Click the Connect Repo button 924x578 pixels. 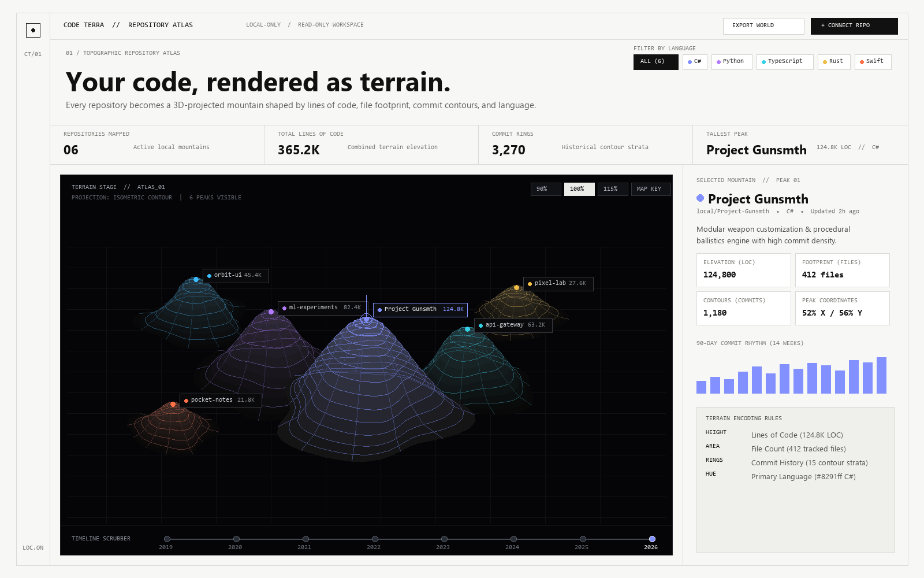tap(854, 26)
